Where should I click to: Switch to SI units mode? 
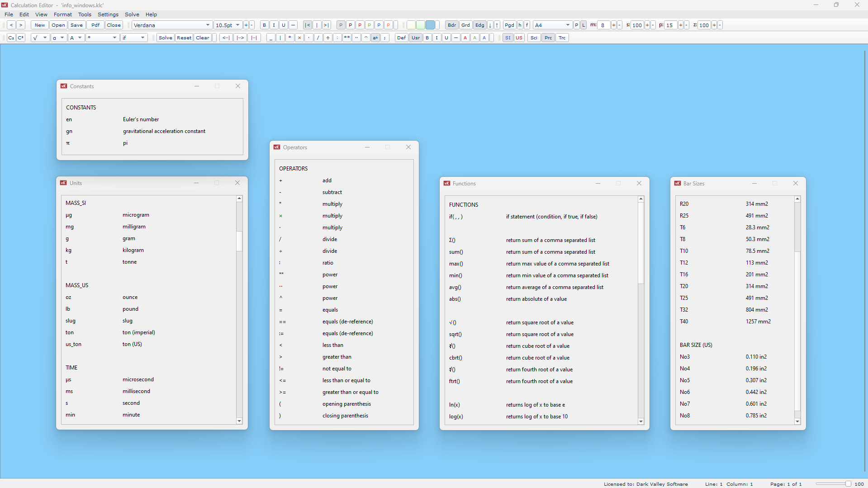[508, 38]
